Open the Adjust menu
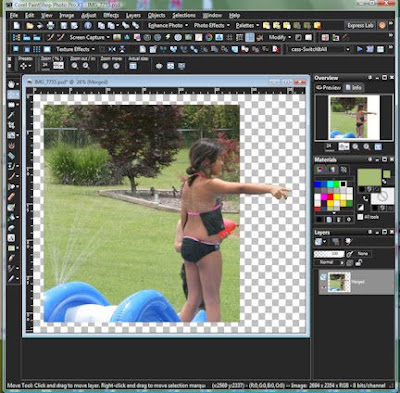The image size is (400, 393). [x=88, y=15]
